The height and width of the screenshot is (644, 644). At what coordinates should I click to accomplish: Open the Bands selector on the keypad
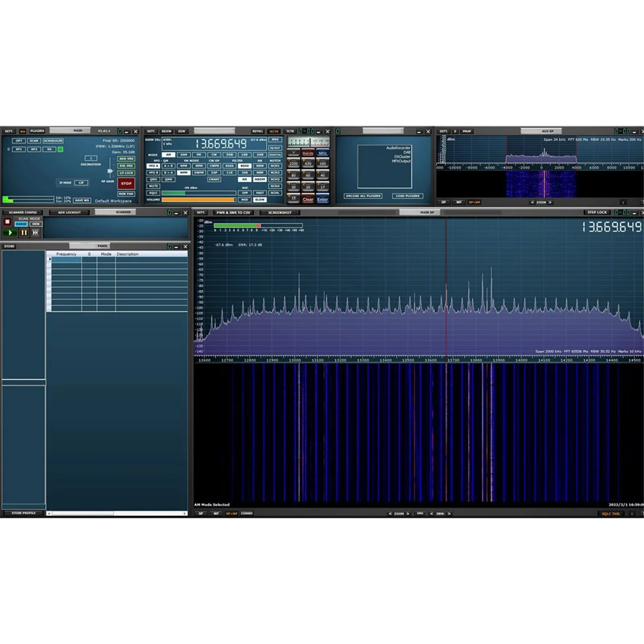pos(308,153)
